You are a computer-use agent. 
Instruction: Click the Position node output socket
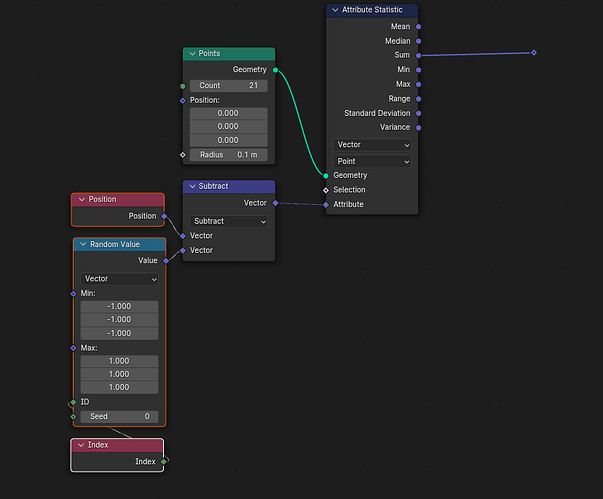(x=164, y=216)
